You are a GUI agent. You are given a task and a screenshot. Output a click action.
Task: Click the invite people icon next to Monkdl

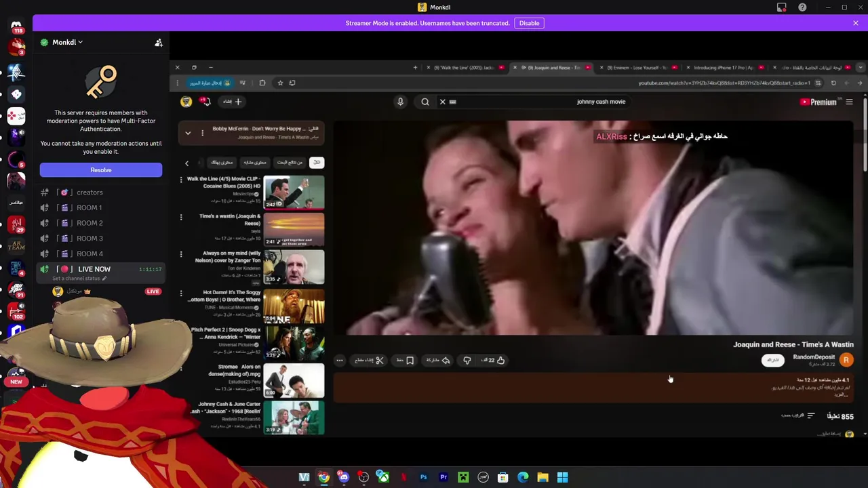[x=159, y=42]
